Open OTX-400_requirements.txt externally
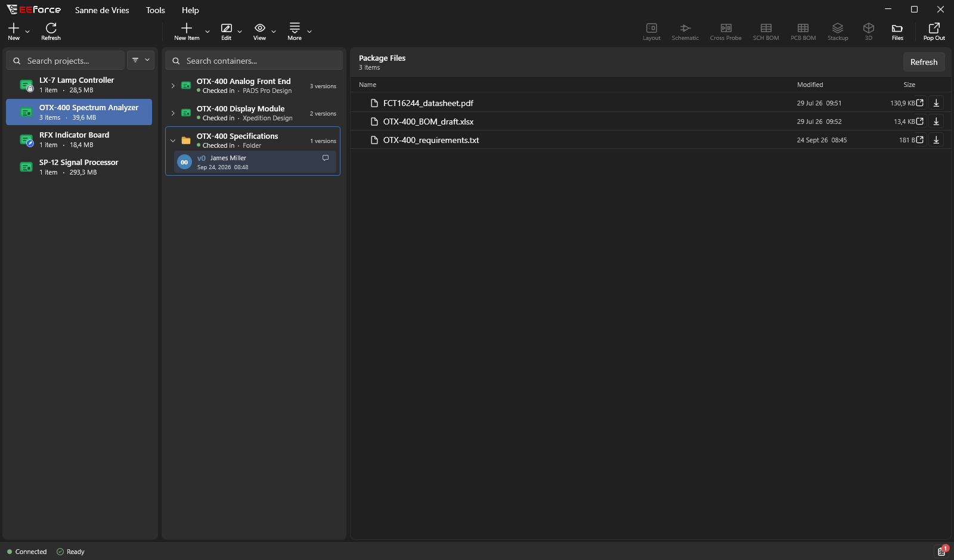The width and height of the screenshot is (954, 560). pos(920,140)
